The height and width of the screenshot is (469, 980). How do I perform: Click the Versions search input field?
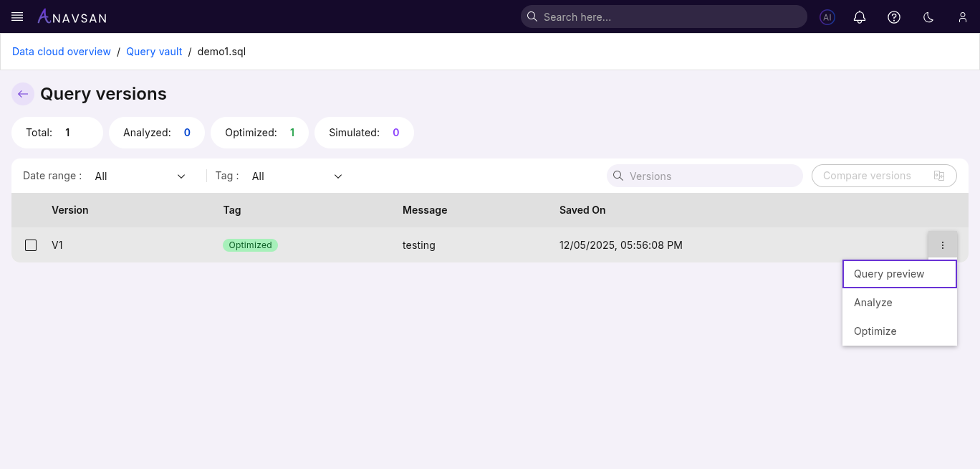(x=704, y=176)
